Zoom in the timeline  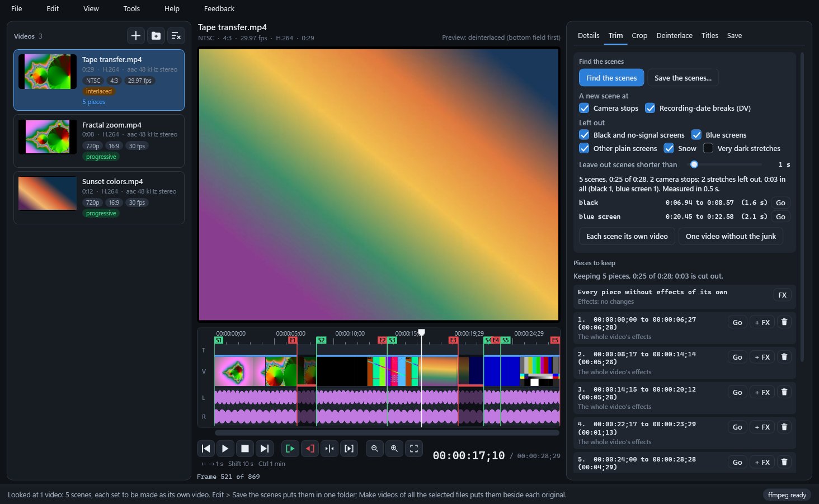point(394,448)
